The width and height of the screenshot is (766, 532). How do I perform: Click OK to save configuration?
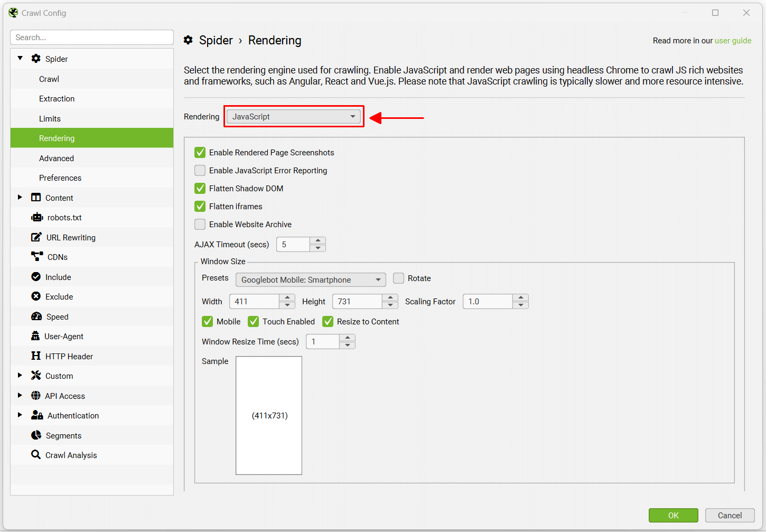[x=674, y=516]
